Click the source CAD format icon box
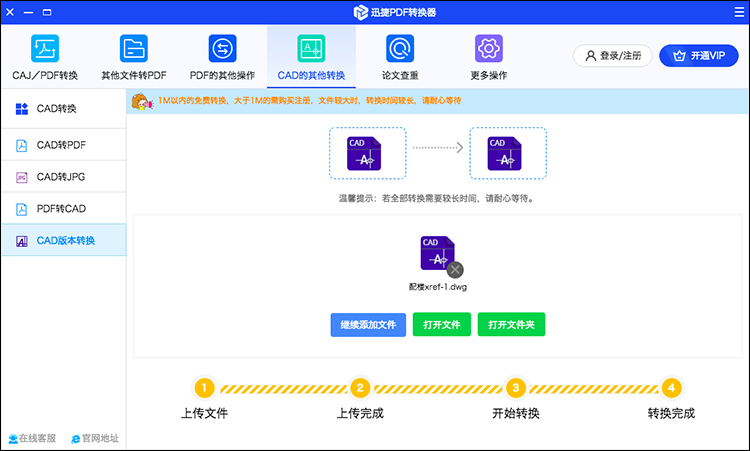 pos(367,153)
